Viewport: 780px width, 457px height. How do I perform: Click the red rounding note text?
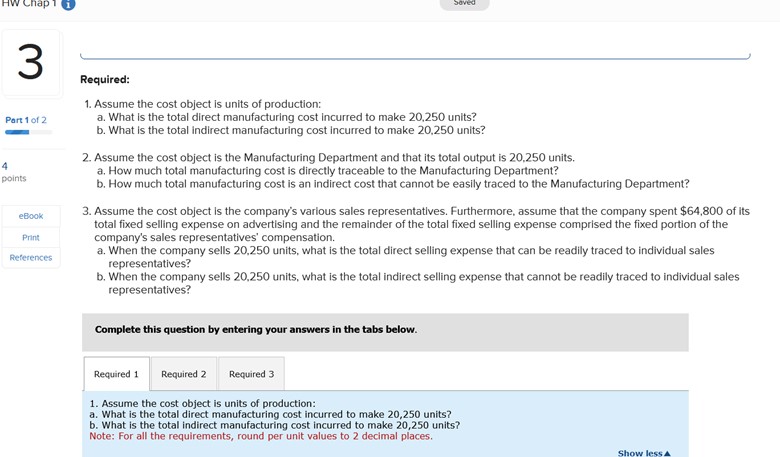click(261, 436)
